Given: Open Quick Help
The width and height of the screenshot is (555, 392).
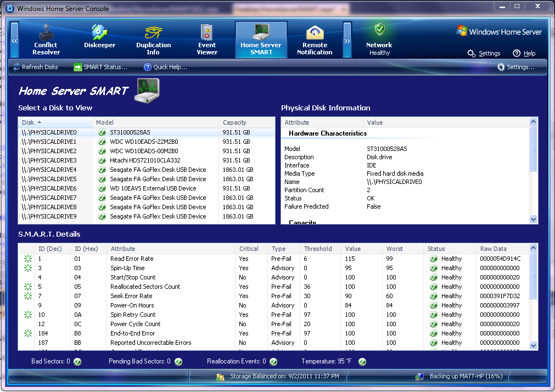Looking at the screenshot, I should point(165,67).
